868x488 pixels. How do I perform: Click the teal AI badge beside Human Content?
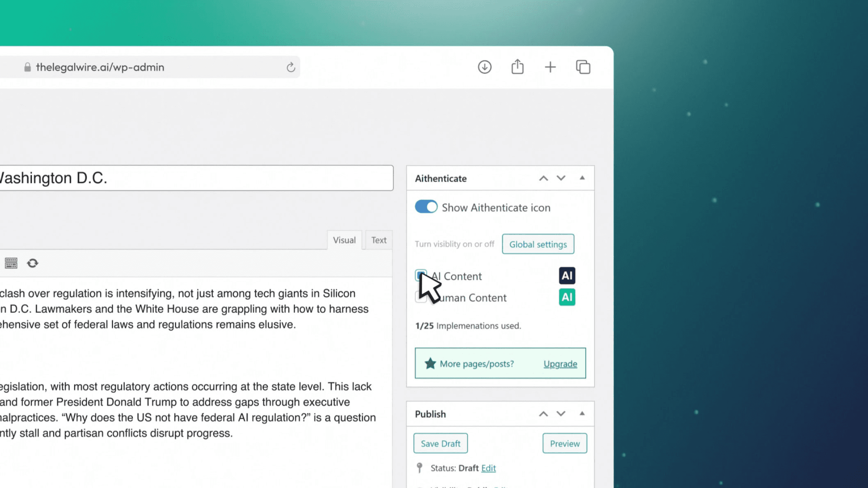point(566,297)
